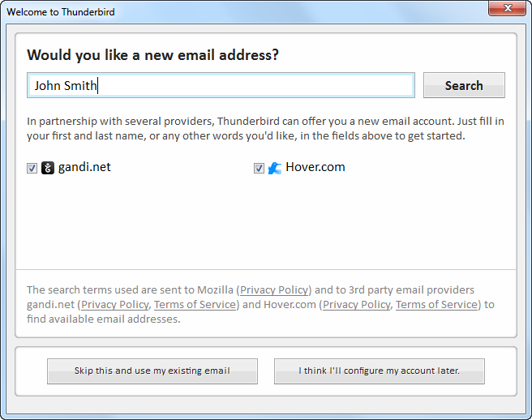This screenshot has width=532, height=420.
Task: Open Mozilla's Privacy Policy link
Action: point(274,290)
